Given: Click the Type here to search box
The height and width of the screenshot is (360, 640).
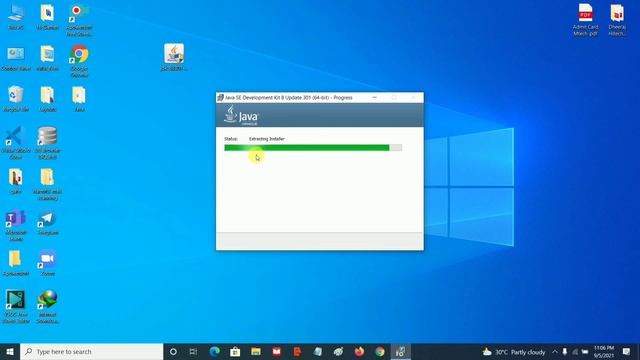Looking at the screenshot, I should (91, 351).
